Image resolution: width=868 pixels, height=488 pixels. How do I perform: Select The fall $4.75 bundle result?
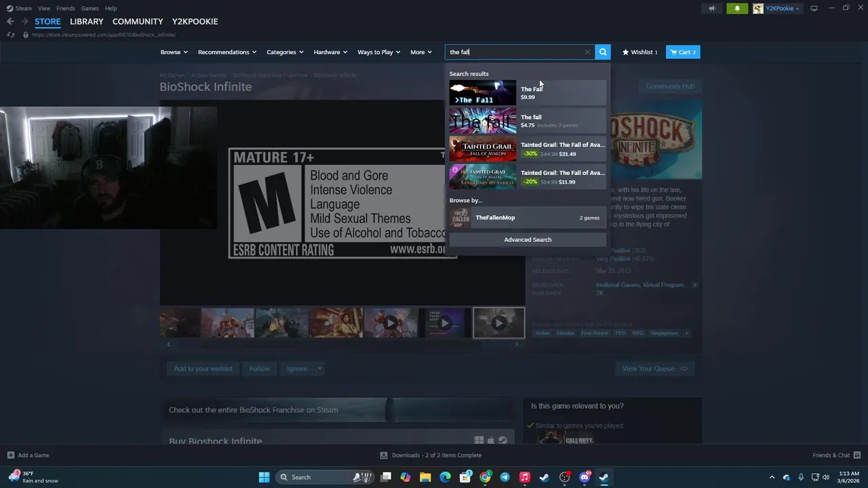(528, 121)
